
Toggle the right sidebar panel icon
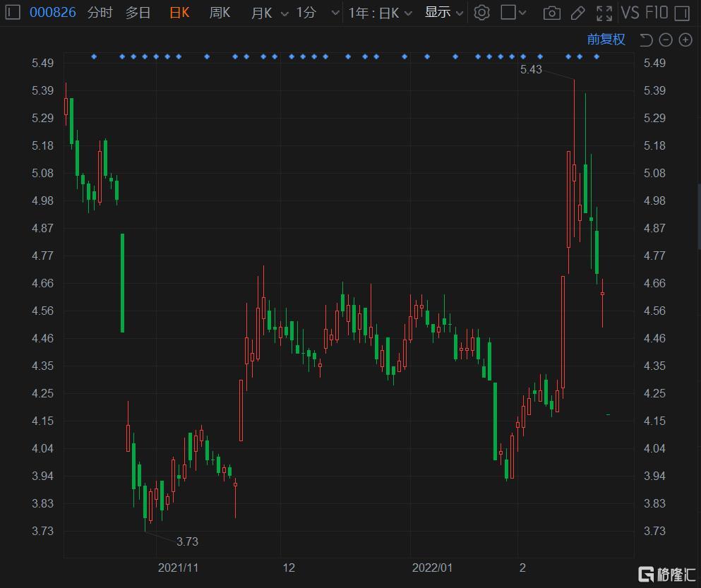coord(681,13)
